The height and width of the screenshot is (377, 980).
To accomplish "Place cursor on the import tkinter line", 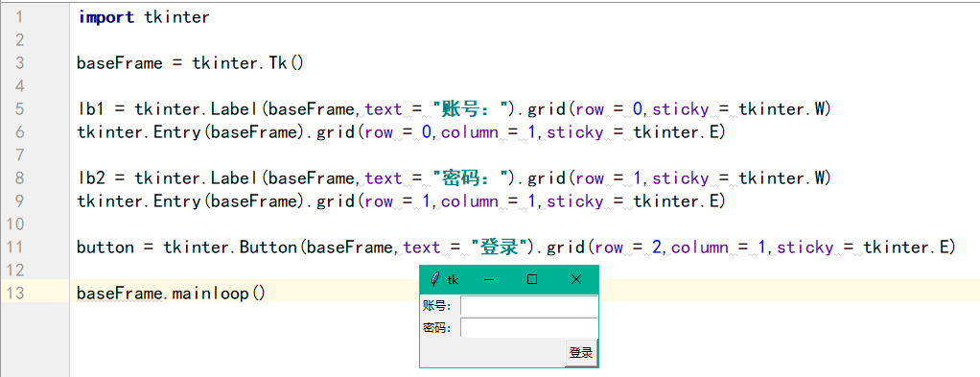I will point(143,17).
